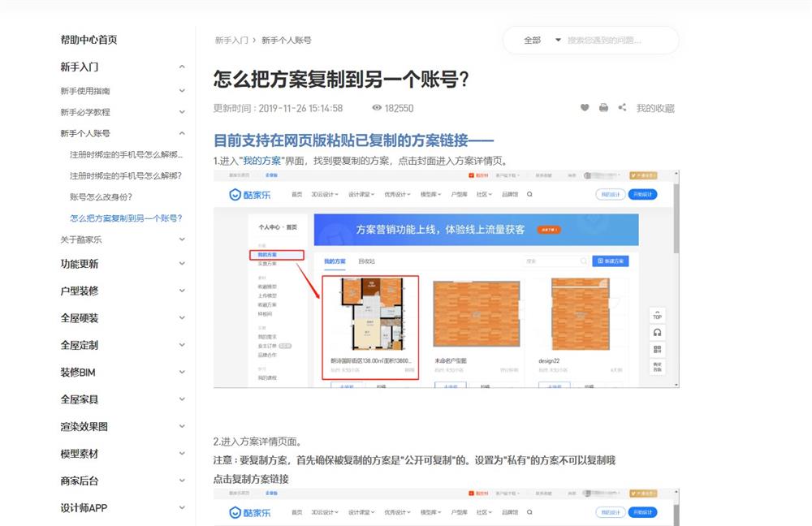Expand the 渲染效果图 section
Screen dimensions: 812x526
pyautogui.click(x=182, y=426)
